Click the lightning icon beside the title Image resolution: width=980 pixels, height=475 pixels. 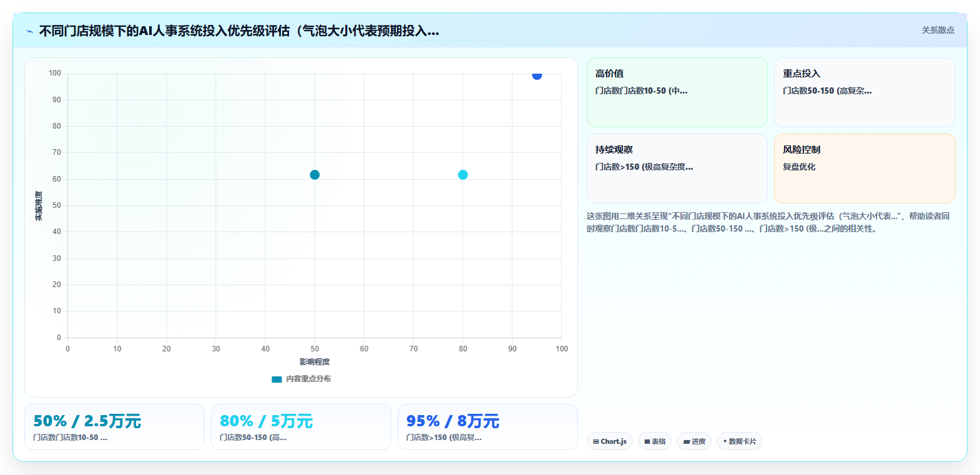(x=29, y=31)
